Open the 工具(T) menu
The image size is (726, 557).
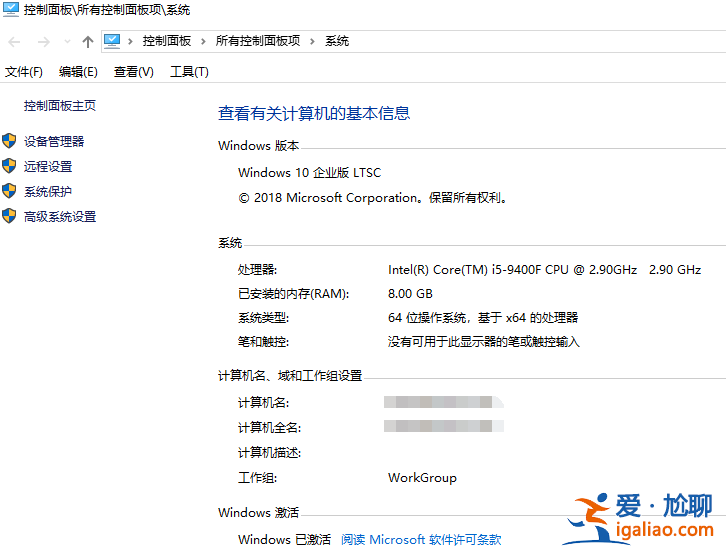point(189,72)
